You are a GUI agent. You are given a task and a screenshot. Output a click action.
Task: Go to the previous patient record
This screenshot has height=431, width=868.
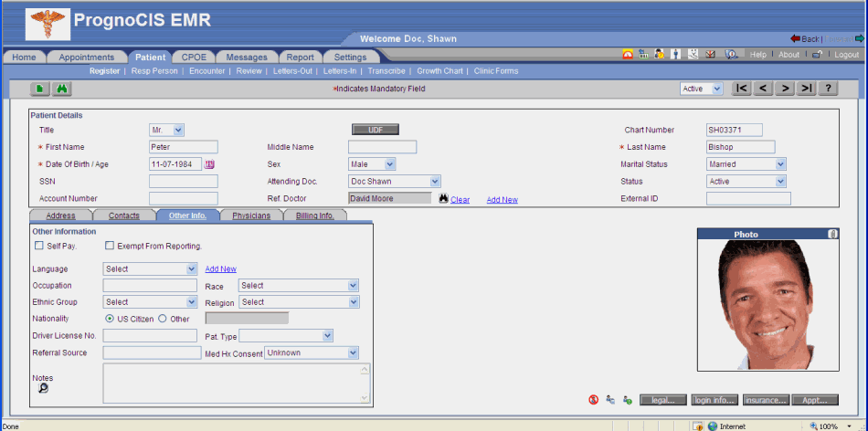click(x=763, y=89)
